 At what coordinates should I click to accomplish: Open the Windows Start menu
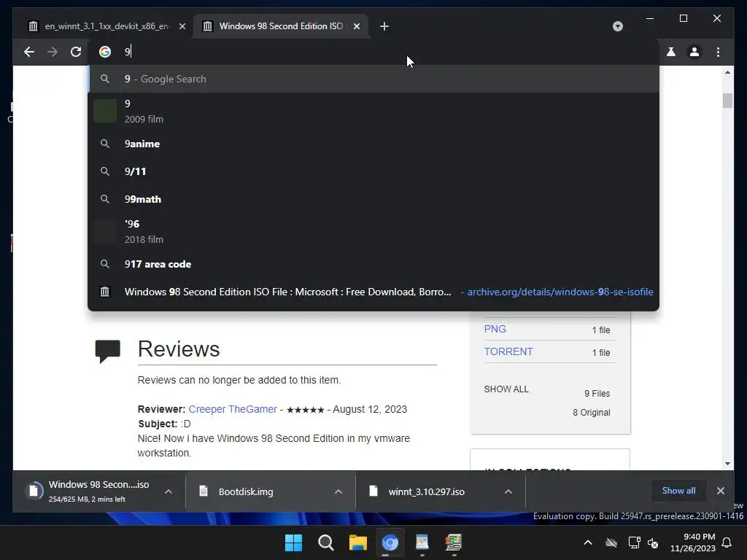[x=293, y=542]
